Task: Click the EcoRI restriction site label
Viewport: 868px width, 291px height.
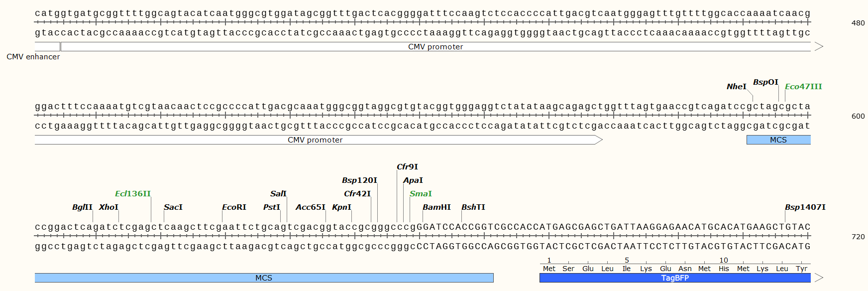Action: 234,207
